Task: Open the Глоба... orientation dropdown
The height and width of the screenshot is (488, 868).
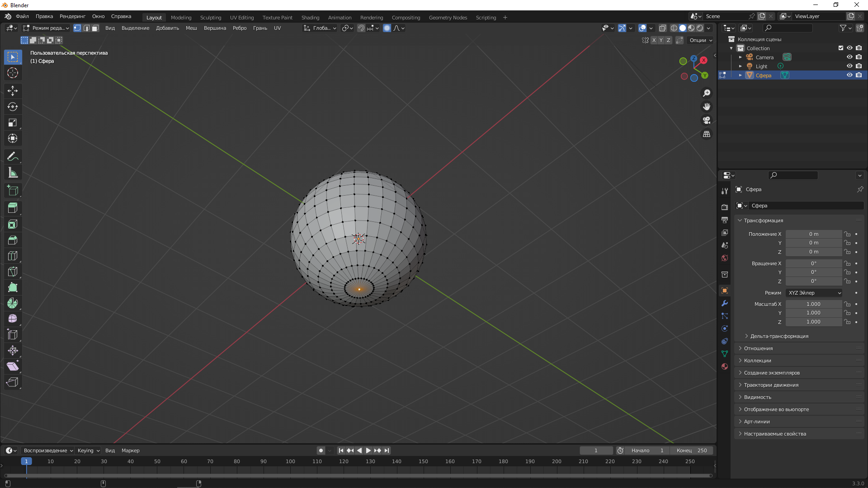Action: click(x=320, y=28)
